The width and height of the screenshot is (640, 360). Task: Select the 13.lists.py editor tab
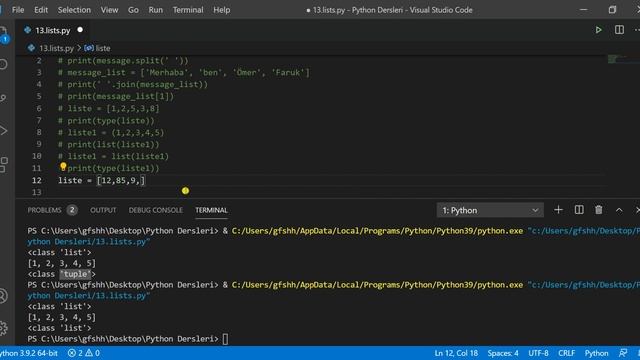click(53, 30)
